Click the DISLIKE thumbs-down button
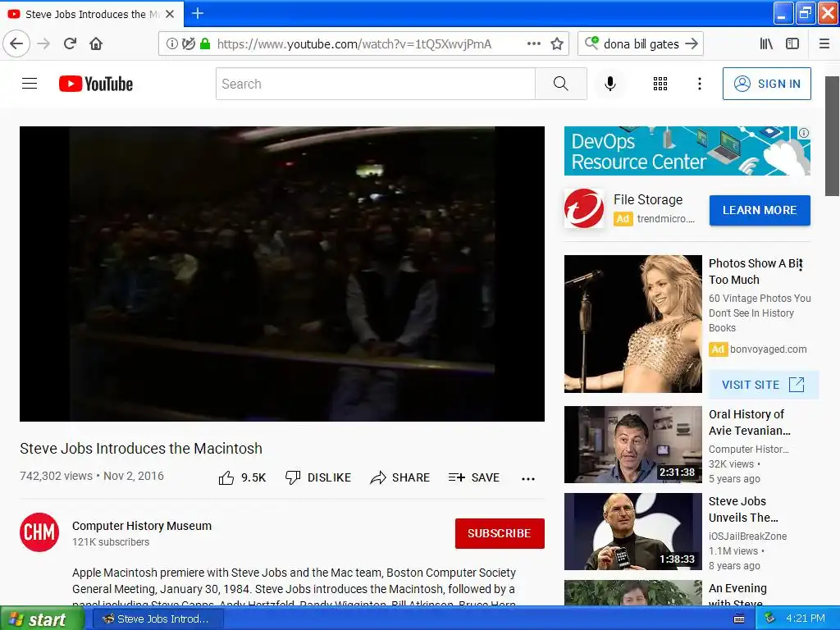This screenshot has height=630, width=840. [318, 477]
